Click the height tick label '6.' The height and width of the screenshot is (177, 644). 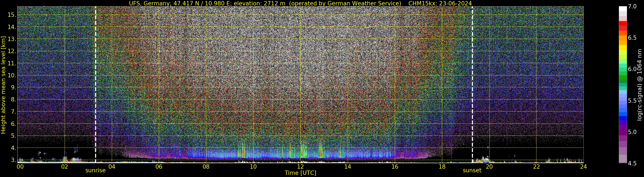[x=13, y=124]
